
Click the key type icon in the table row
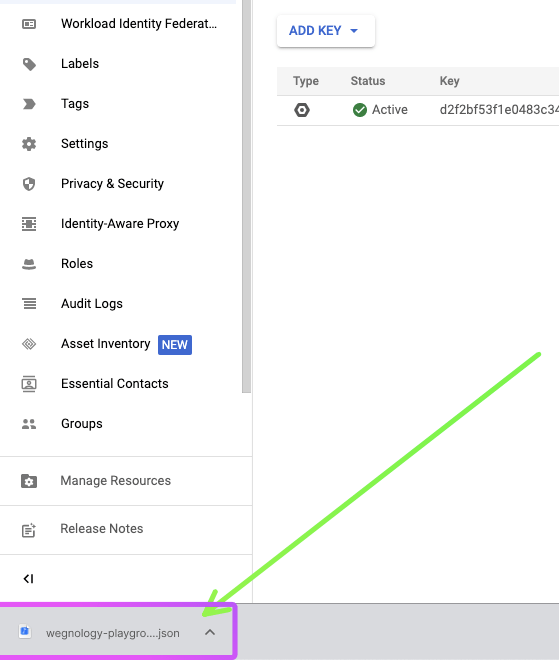coord(302,110)
